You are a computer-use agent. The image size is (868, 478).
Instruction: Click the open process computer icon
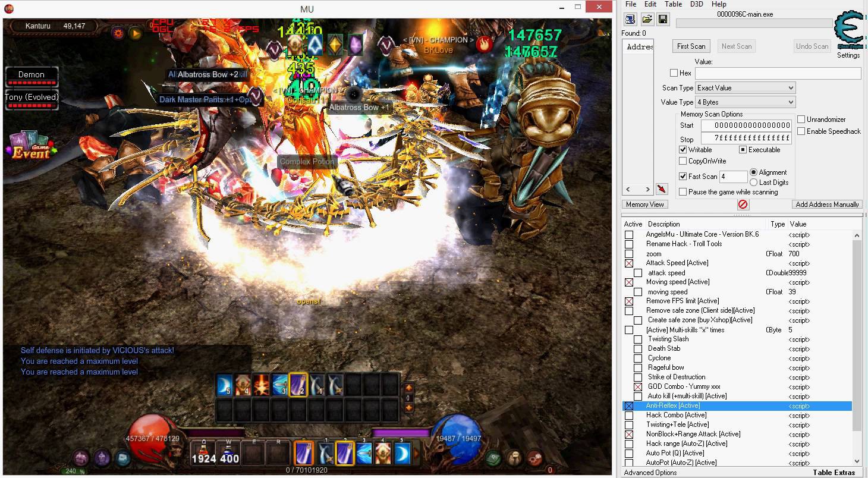(x=630, y=19)
